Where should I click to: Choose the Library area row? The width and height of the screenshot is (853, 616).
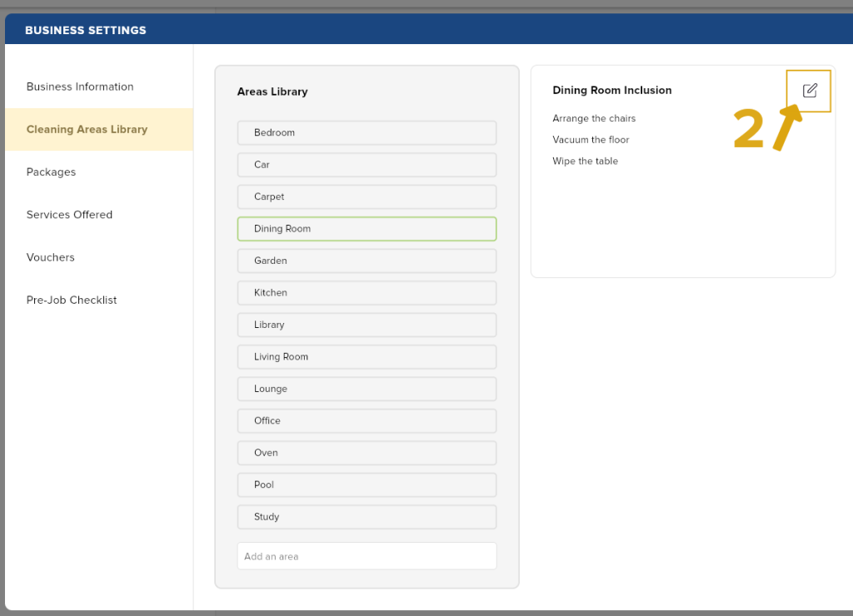point(367,325)
